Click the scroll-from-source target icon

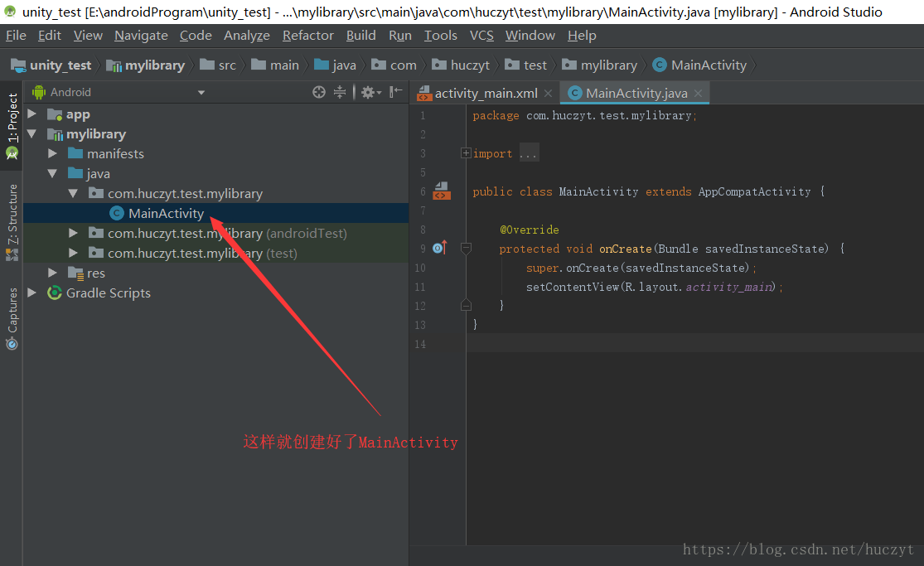pos(319,92)
